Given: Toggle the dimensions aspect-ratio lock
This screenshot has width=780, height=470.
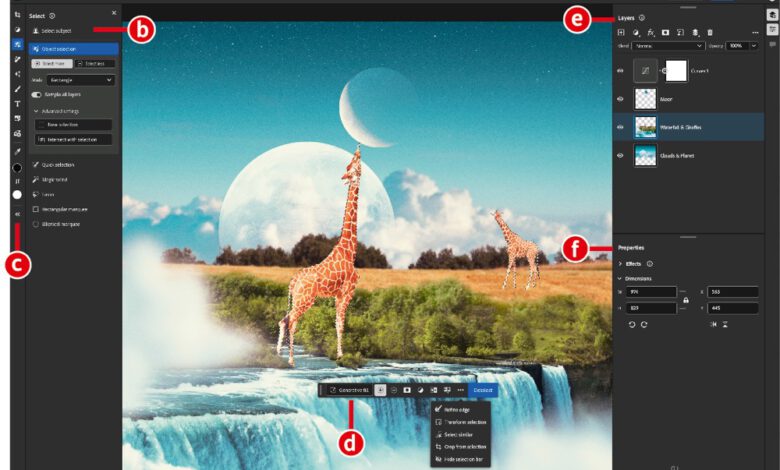Looking at the screenshot, I should pyautogui.click(x=686, y=300).
